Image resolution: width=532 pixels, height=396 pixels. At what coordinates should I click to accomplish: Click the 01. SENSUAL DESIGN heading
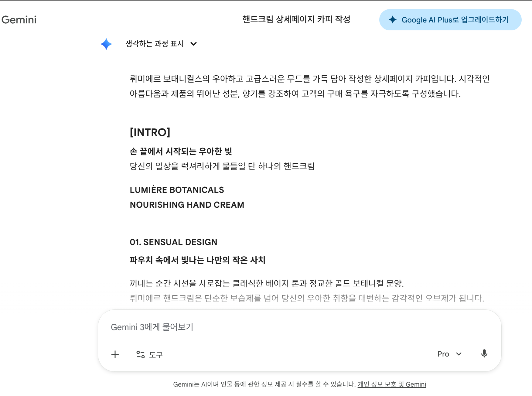(x=173, y=242)
